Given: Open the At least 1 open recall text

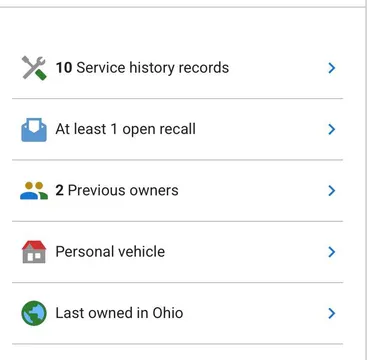Looking at the screenshot, I should pyautogui.click(x=126, y=129).
